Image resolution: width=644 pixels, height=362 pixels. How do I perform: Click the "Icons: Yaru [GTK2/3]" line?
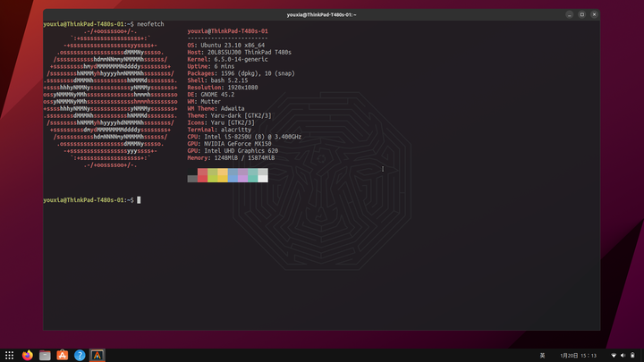click(221, 122)
